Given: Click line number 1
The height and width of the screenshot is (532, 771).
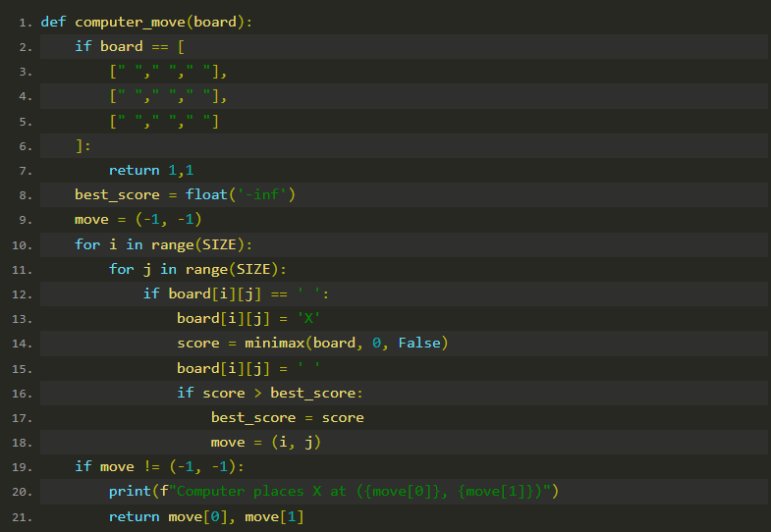Looking at the screenshot, I should pos(26,24).
